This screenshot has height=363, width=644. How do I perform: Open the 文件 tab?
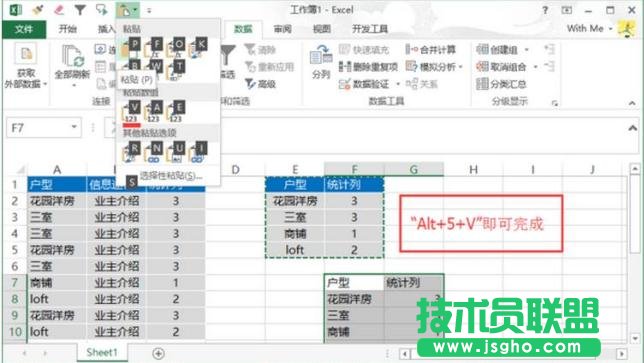coord(24,29)
